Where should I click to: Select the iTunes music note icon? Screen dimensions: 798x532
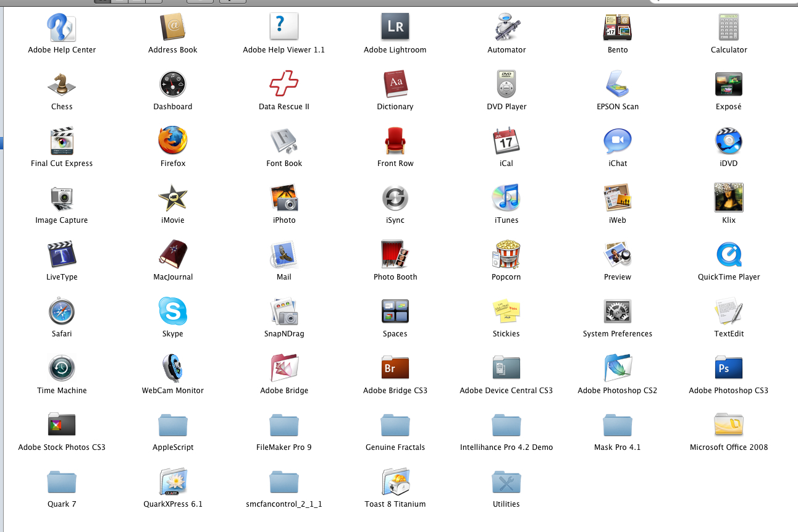click(x=506, y=197)
